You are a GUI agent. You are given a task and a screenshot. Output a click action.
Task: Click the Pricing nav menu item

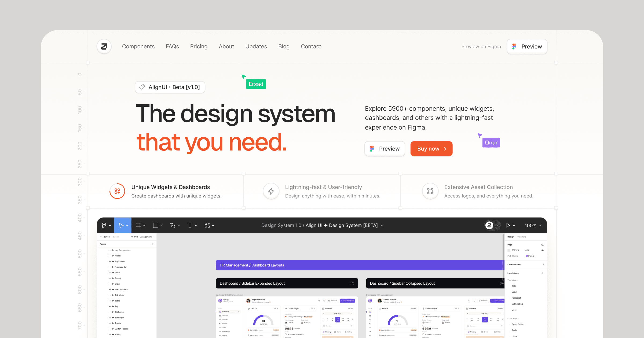point(199,46)
